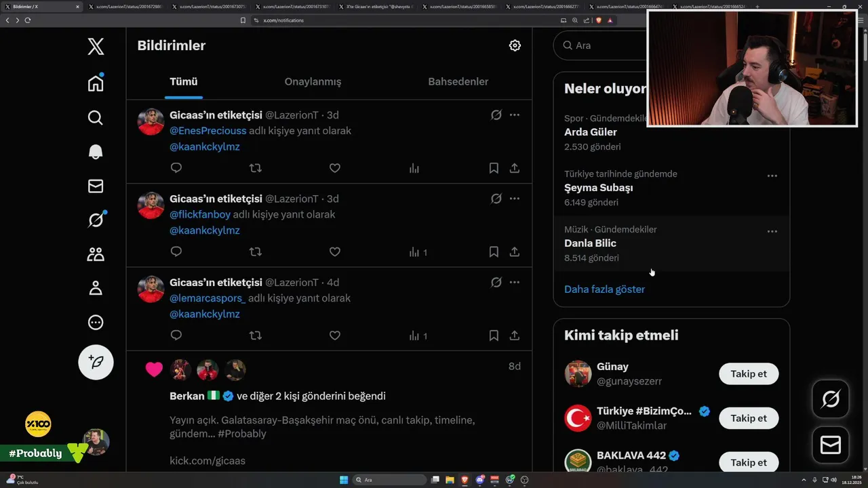
Task: Open Messages envelope icon in sidebar
Action: pos(96,186)
